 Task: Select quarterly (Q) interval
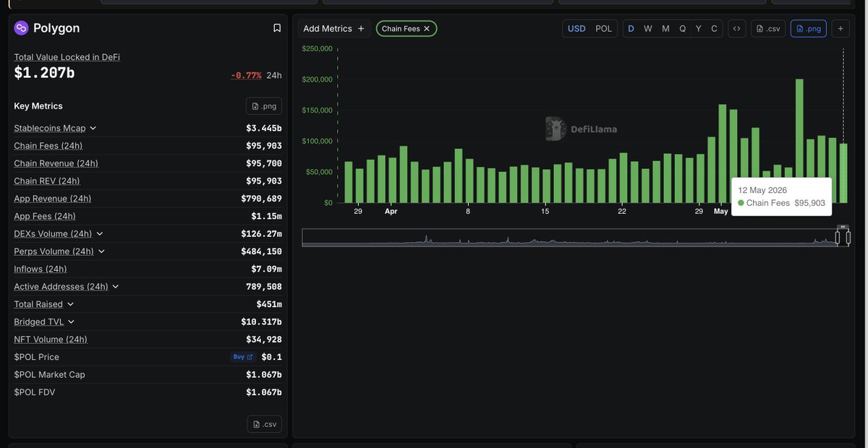tap(683, 29)
